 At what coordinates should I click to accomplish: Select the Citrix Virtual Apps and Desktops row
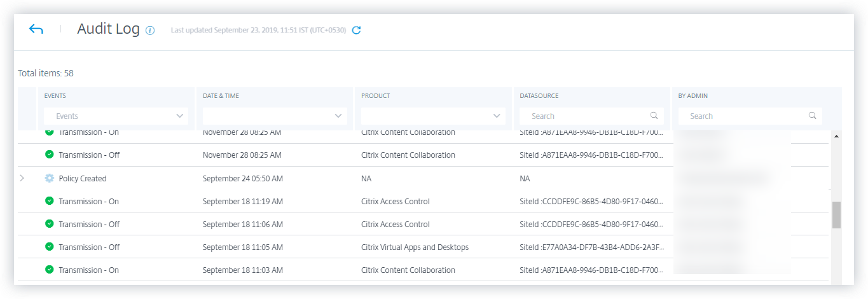(415, 247)
